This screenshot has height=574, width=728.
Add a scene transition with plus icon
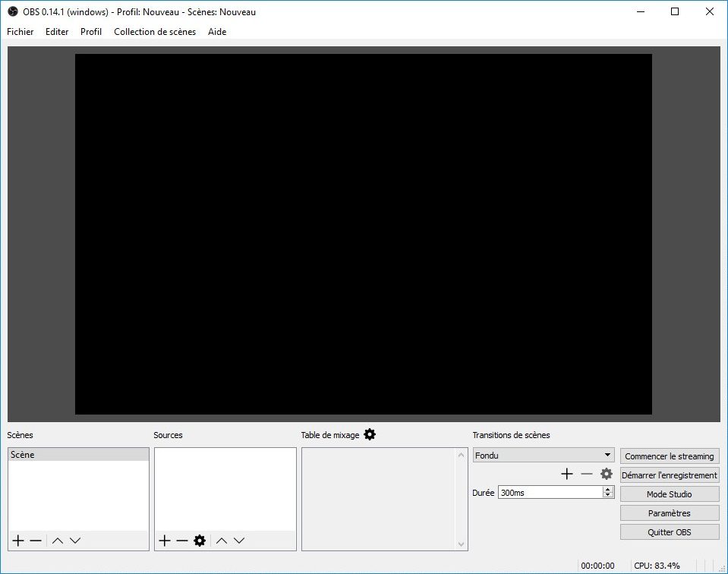[566, 474]
